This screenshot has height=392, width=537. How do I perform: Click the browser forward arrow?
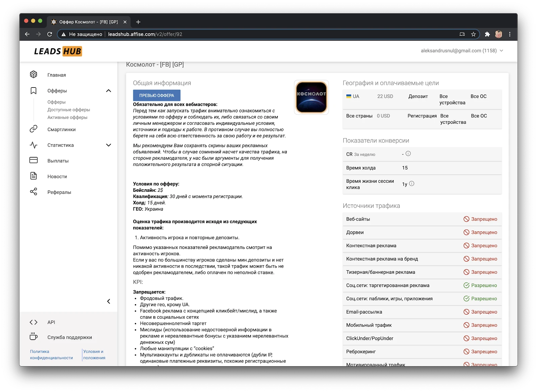coord(38,34)
